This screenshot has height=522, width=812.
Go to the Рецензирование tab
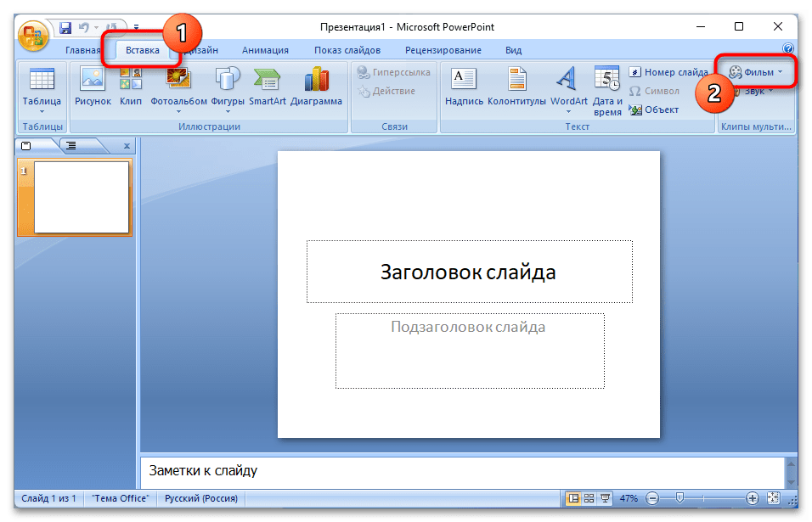pos(443,50)
